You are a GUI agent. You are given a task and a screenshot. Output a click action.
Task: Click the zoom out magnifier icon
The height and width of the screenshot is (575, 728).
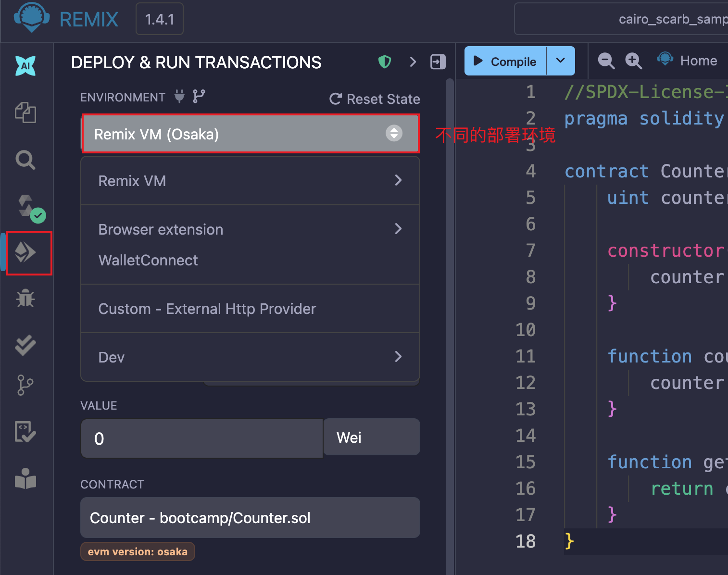click(606, 61)
